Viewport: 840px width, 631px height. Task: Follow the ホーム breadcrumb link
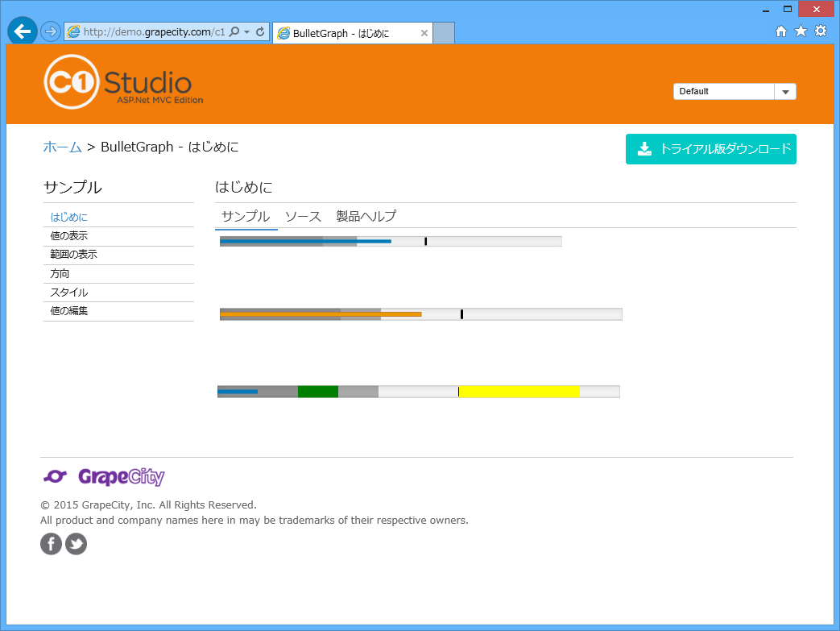coord(62,147)
